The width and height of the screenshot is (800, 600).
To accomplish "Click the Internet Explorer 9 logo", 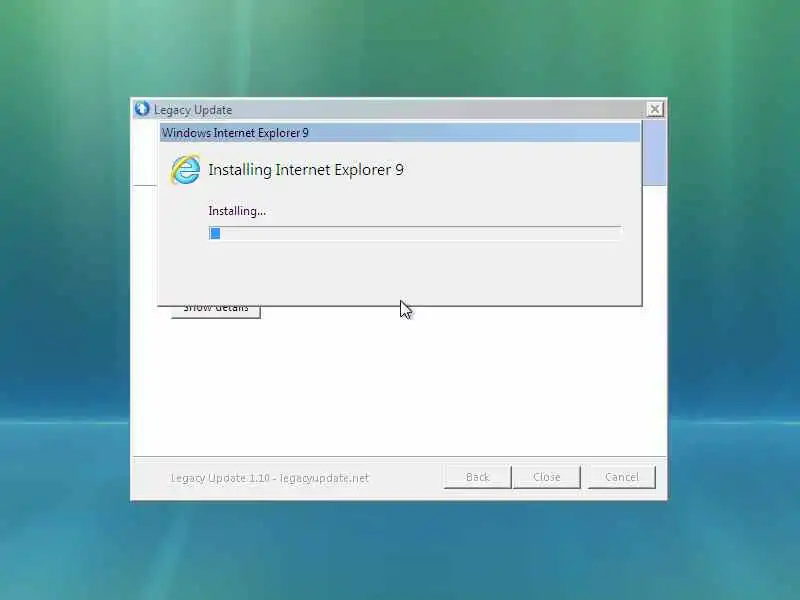I will tap(185, 169).
